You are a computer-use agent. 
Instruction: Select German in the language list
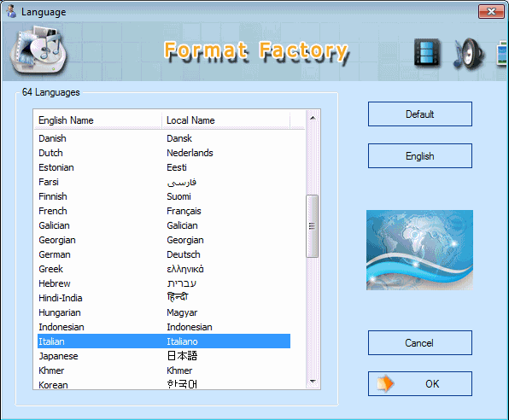click(x=54, y=254)
